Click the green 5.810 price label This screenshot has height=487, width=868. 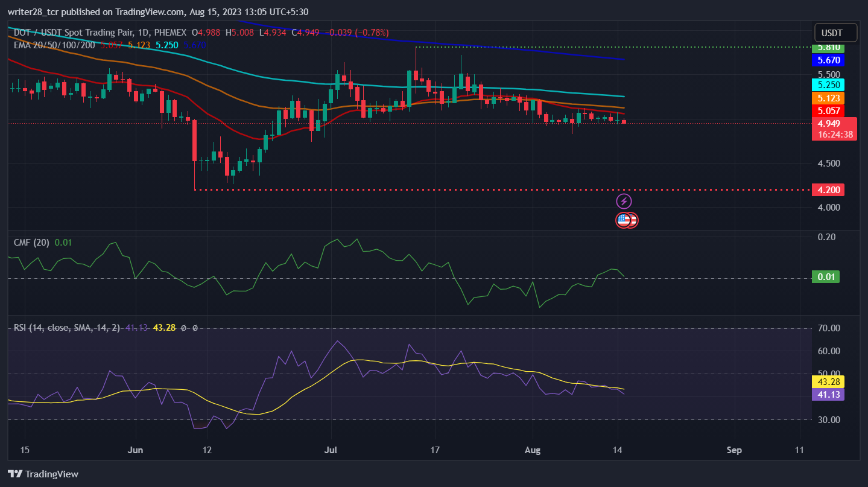(x=828, y=47)
